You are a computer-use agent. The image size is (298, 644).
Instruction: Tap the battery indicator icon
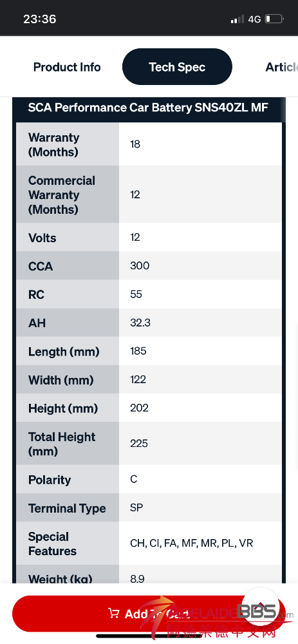click(274, 19)
